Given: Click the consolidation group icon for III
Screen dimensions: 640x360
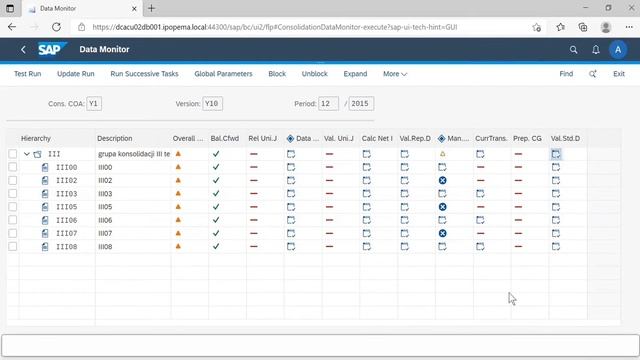Looking at the screenshot, I should coord(38,154).
